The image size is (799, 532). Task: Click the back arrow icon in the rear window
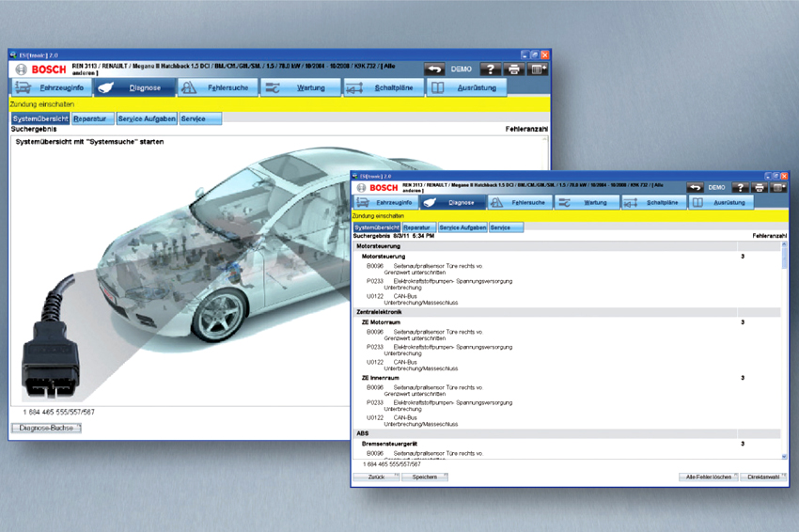[x=434, y=69]
